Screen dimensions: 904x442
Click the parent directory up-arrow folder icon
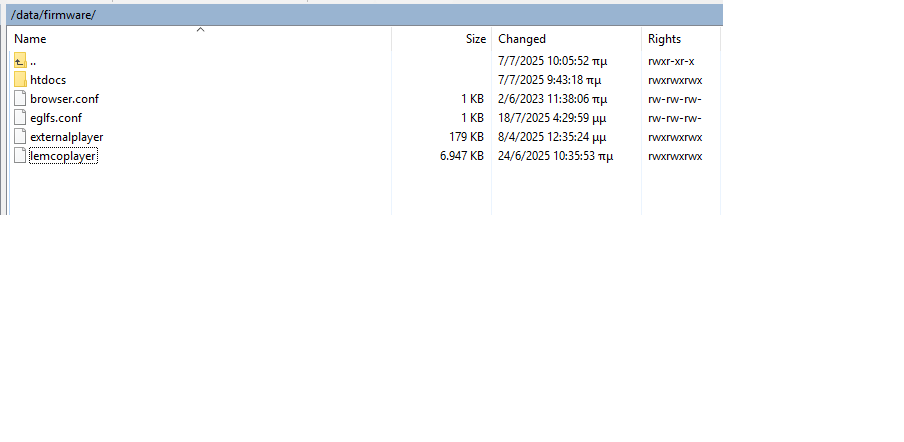coord(20,61)
